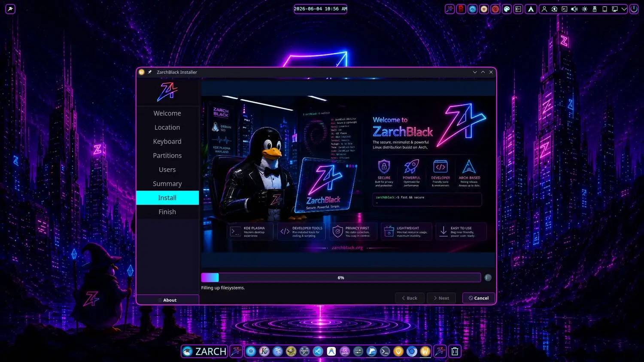Launch Kvantum Manager (Kv) from the dock
Image resolution: width=644 pixels, height=362 pixels.
[x=264, y=351]
